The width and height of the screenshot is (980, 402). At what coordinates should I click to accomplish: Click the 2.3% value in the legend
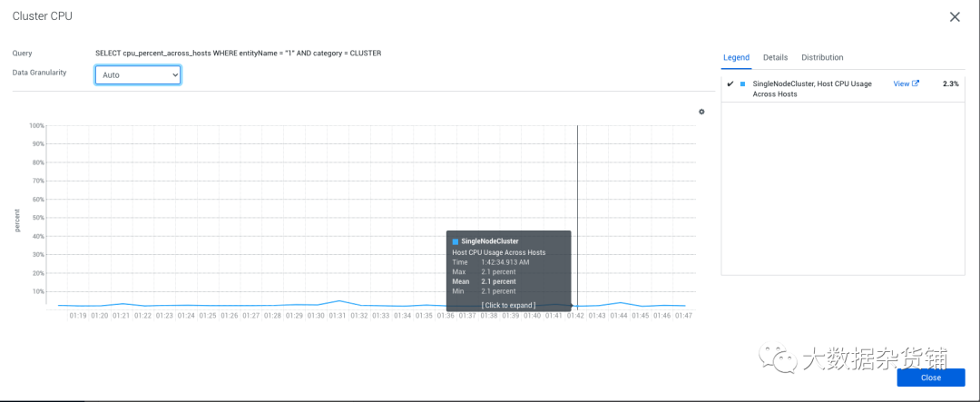[x=951, y=83]
